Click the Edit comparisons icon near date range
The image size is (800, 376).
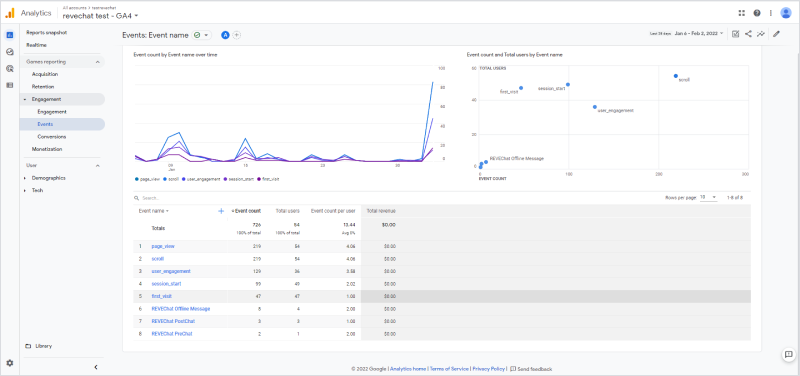(x=735, y=34)
